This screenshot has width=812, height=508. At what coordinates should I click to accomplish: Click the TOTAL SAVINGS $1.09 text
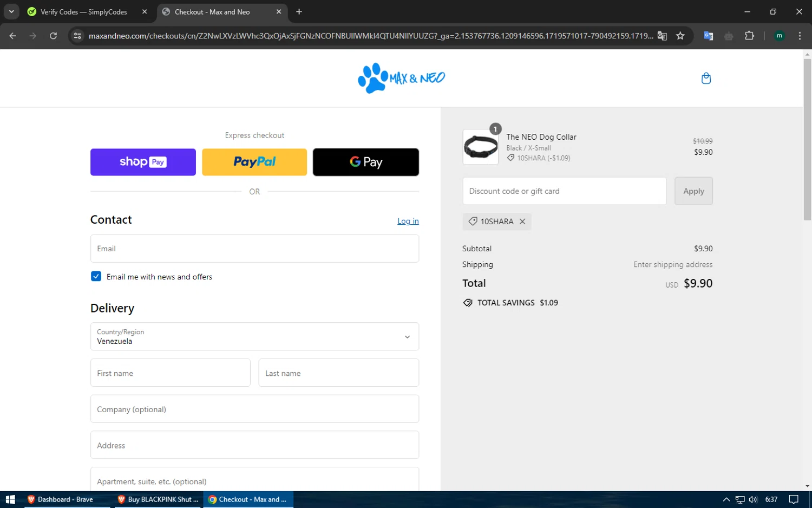tap(518, 303)
